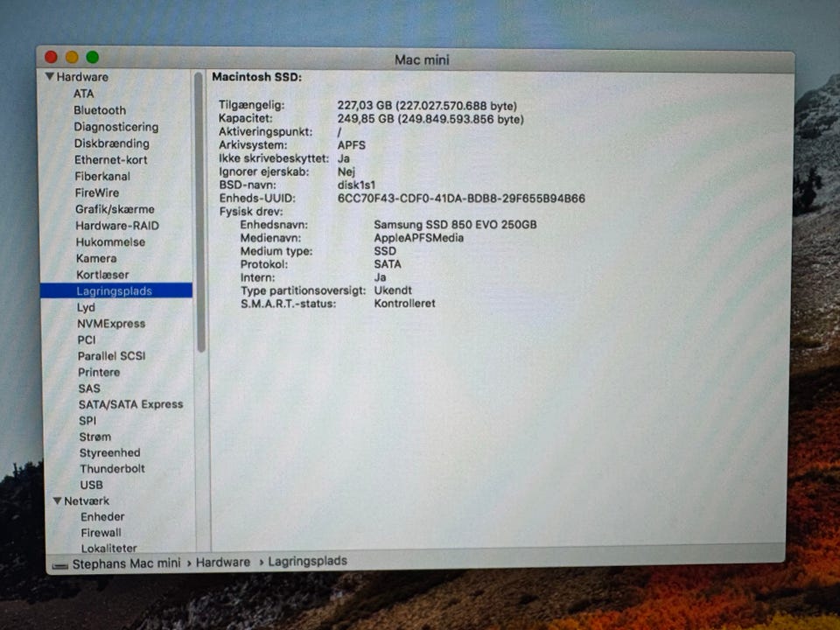Viewport: 840px width, 630px height.
Task: Click the Netværk category label
Action: [87, 500]
